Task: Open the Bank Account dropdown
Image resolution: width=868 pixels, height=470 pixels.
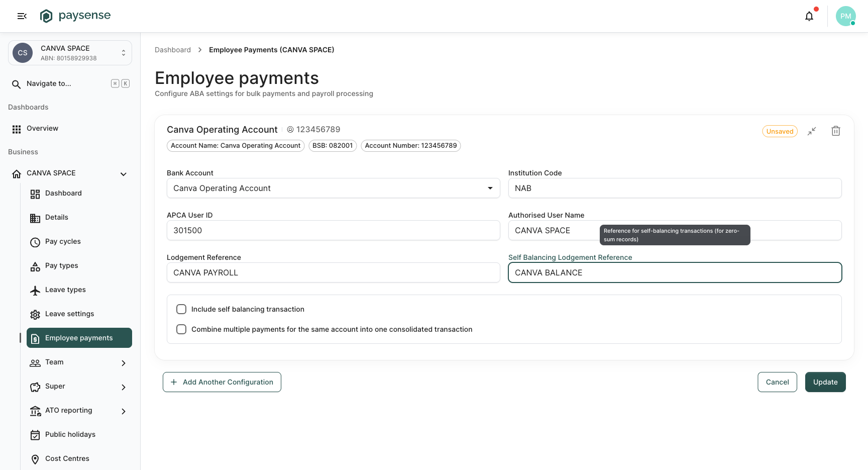Action: click(x=334, y=188)
